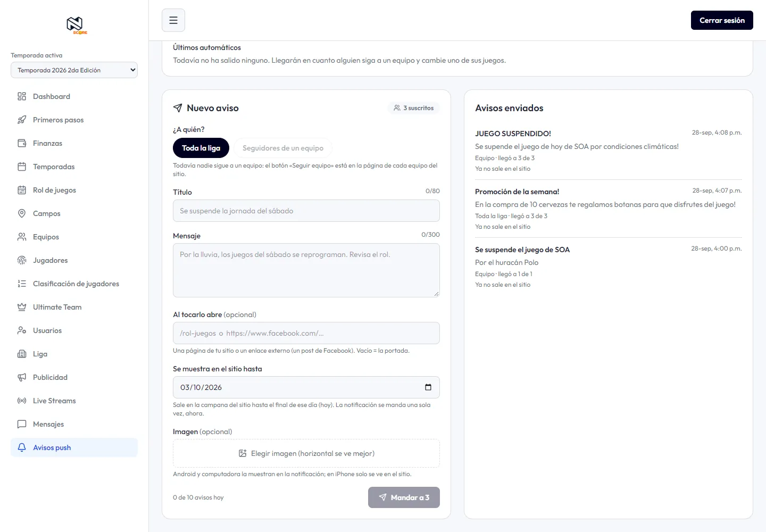Screen dimensions: 766x532
Task: Click the Dashboard grid icon
Action: point(22,96)
